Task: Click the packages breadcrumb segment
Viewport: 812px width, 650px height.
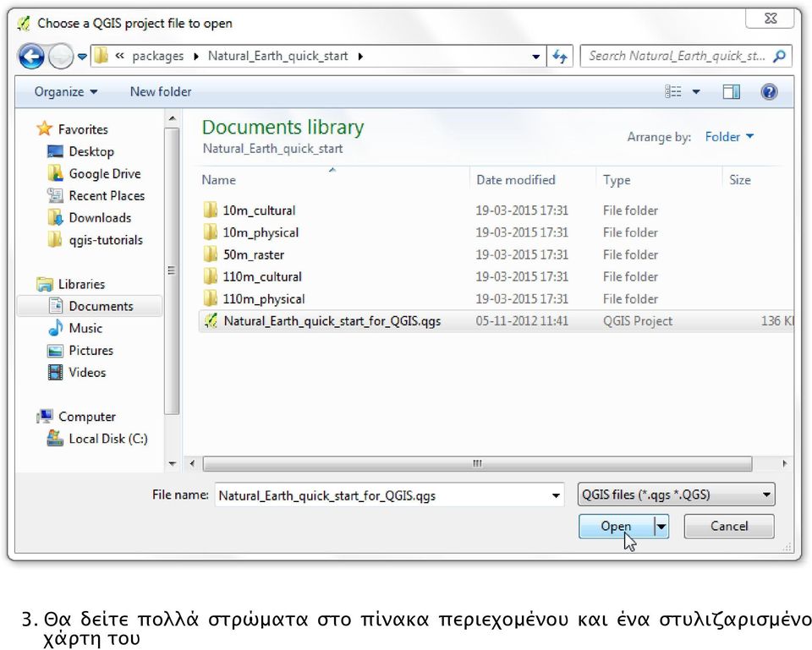Action: 157,57
